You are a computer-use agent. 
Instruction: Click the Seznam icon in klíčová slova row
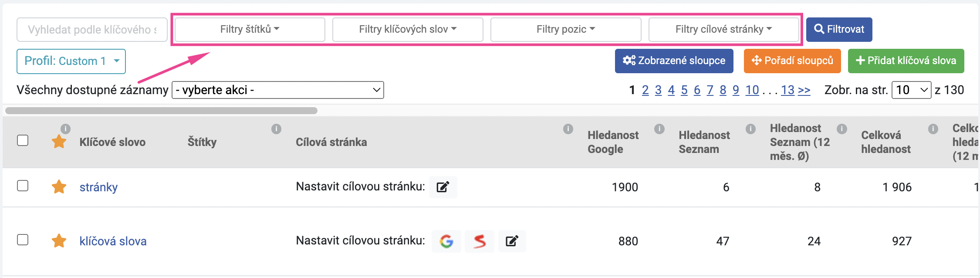[480, 241]
